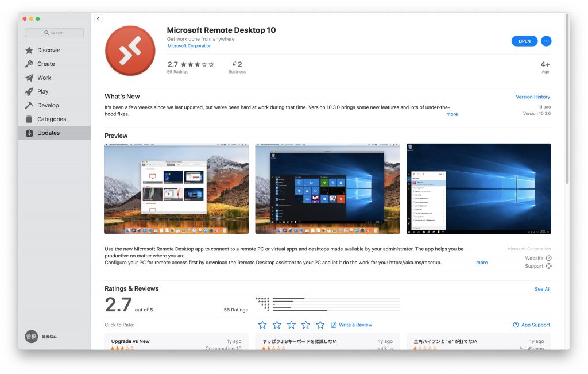Screen dimensions: 588x374
Task: Open the review about JISキーボード
Action: coord(327,342)
